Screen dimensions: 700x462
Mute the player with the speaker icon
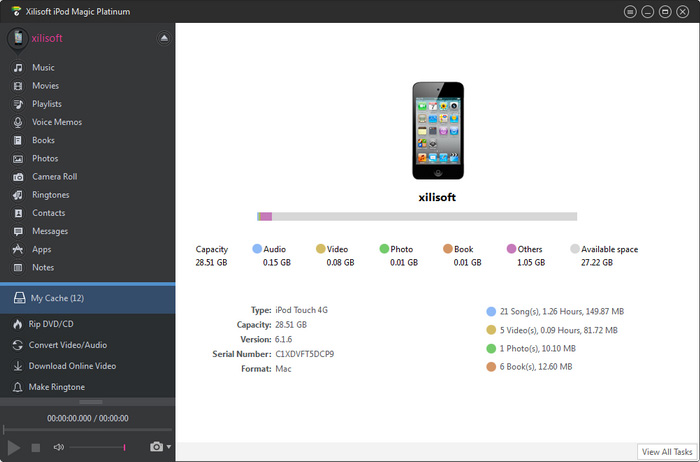click(x=59, y=447)
